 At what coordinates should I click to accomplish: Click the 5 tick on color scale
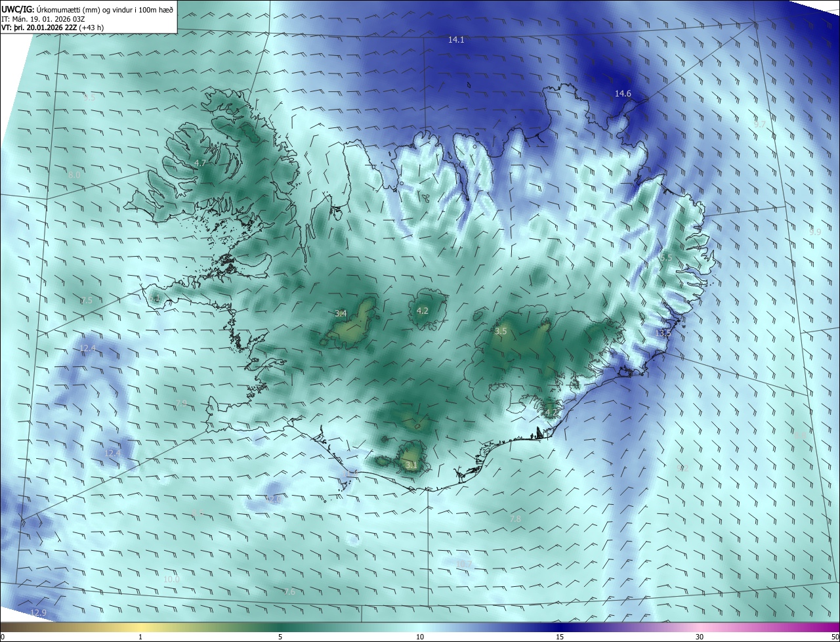pos(280,637)
